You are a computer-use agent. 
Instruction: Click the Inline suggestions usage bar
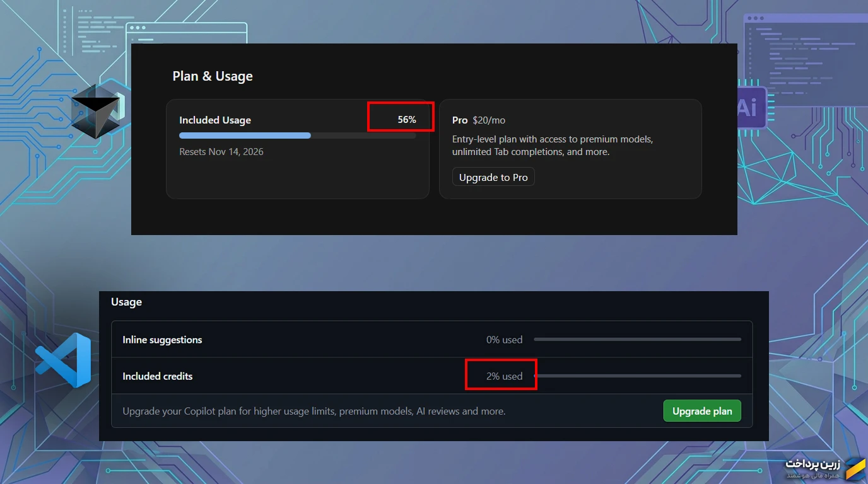pos(637,340)
